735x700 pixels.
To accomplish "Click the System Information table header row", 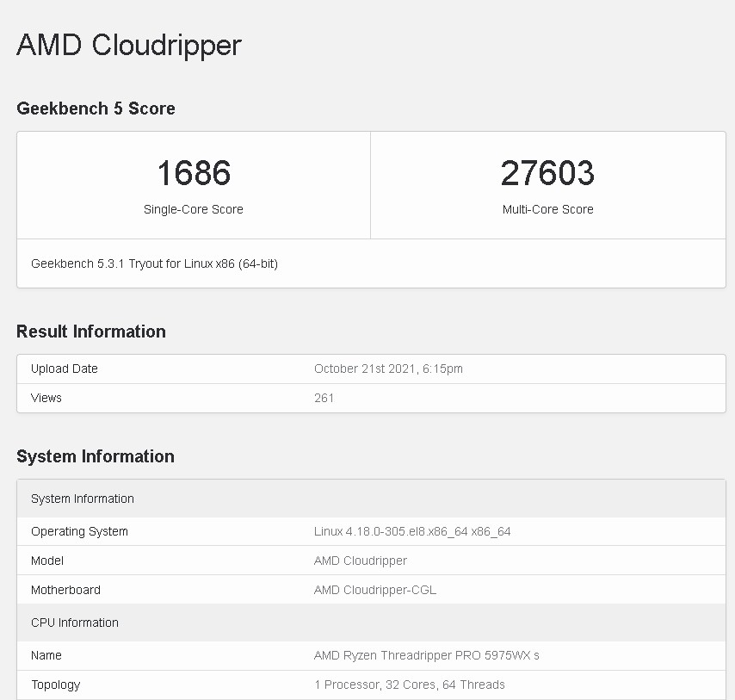I will click(x=371, y=499).
